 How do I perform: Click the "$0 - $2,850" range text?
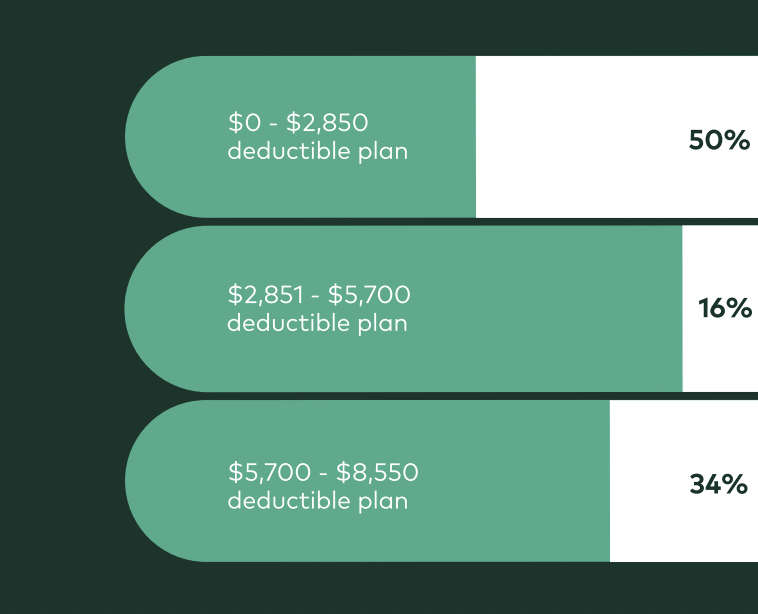click(x=298, y=123)
